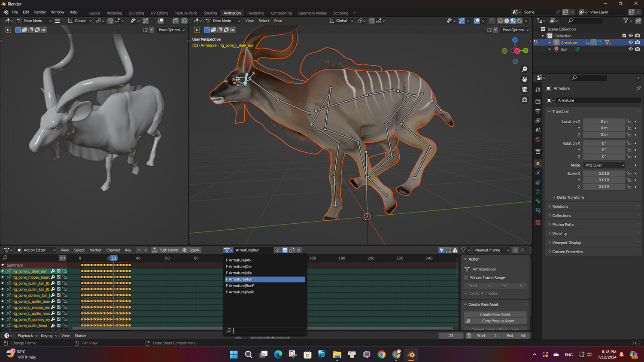This screenshot has height=362, width=644.
Task: Open the Action Editor mode dropdown
Action: (x=36, y=250)
